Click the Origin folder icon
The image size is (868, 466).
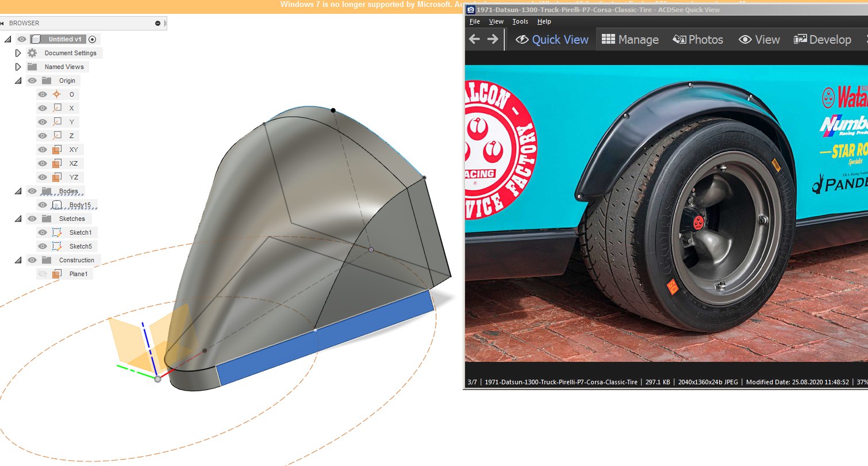47,81
